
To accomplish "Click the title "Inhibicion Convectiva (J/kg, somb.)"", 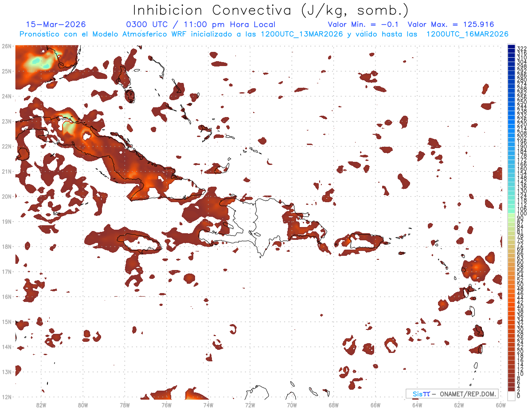I will tap(271, 11).
